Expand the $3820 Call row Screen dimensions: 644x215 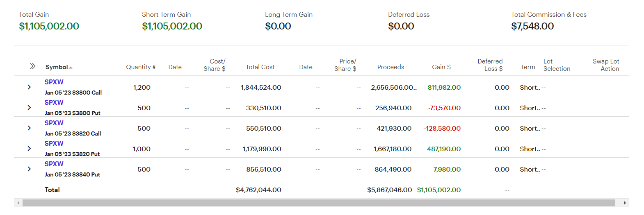click(29, 128)
